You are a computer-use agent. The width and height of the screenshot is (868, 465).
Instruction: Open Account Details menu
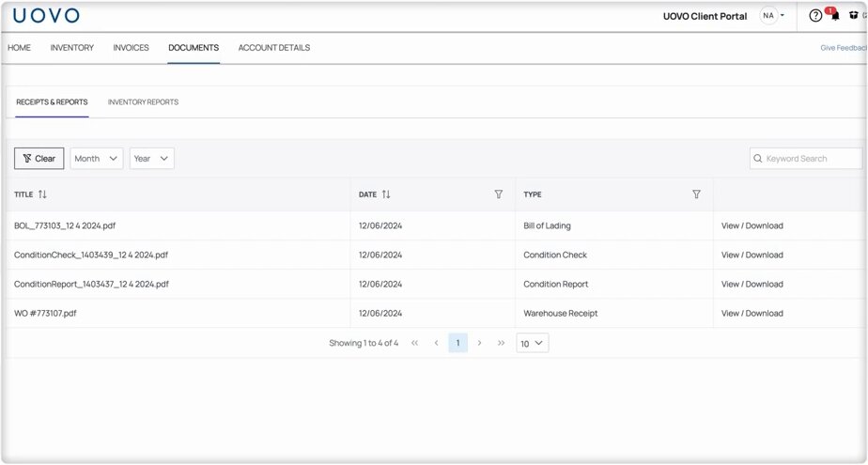pos(274,48)
